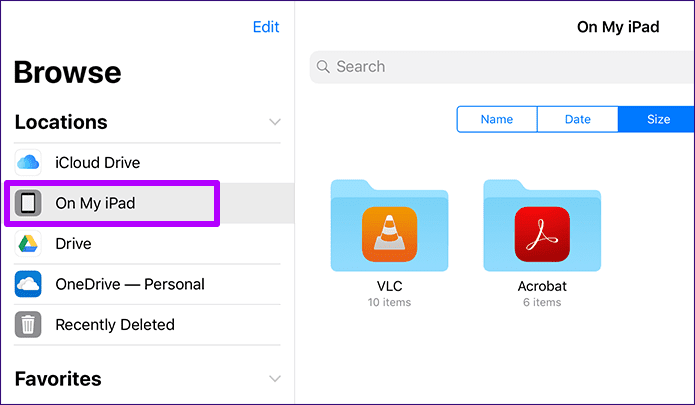Open the Recently Deleted trash icon

pos(28,325)
